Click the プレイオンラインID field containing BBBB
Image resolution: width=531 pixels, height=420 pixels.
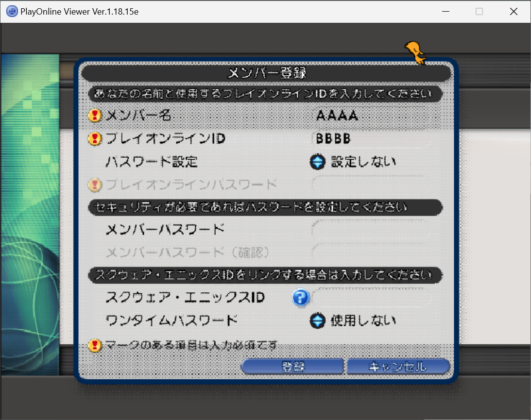(372, 139)
